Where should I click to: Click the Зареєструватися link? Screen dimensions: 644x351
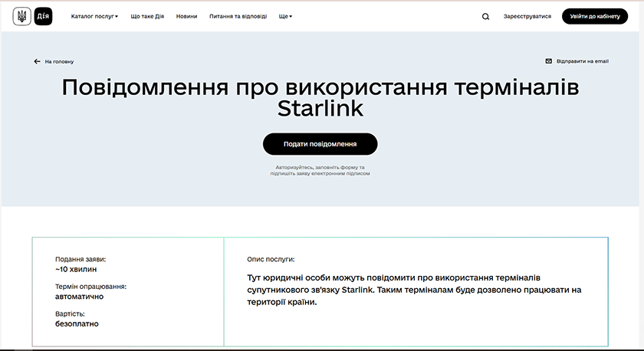527,16
